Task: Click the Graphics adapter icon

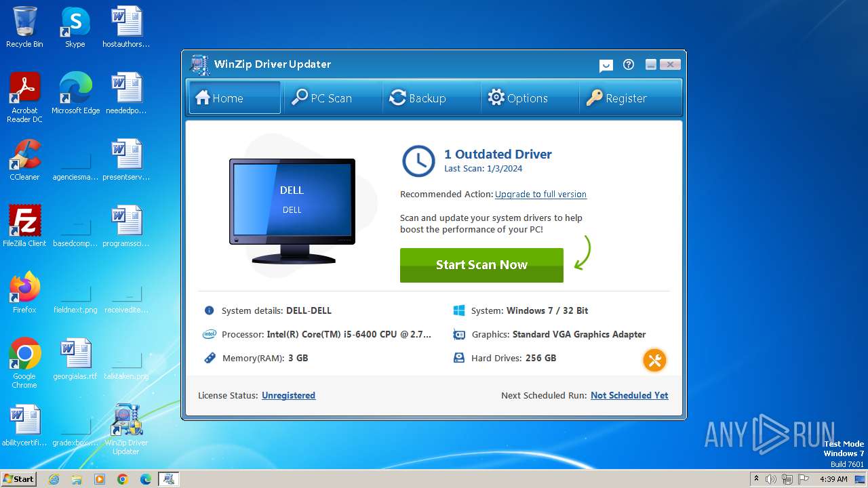Action: point(459,334)
